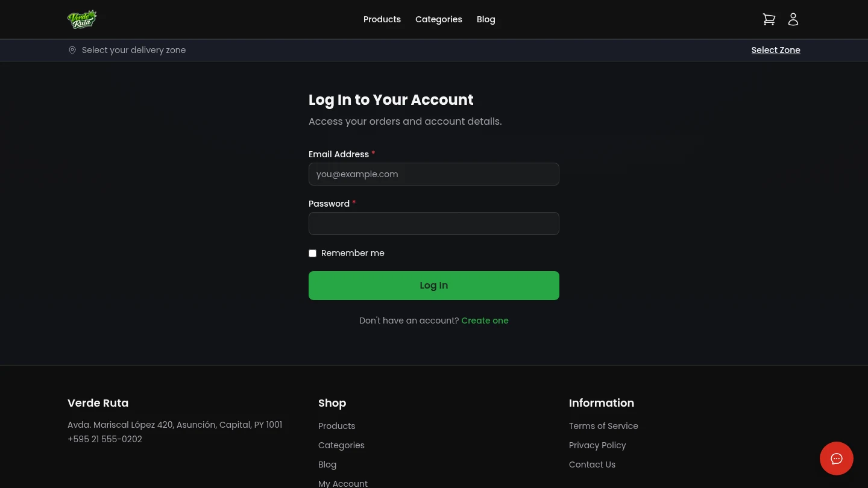The height and width of the screenshot is (488, 868).
Task: Click the Verde Ruta logo
Action: click(83, 19)
